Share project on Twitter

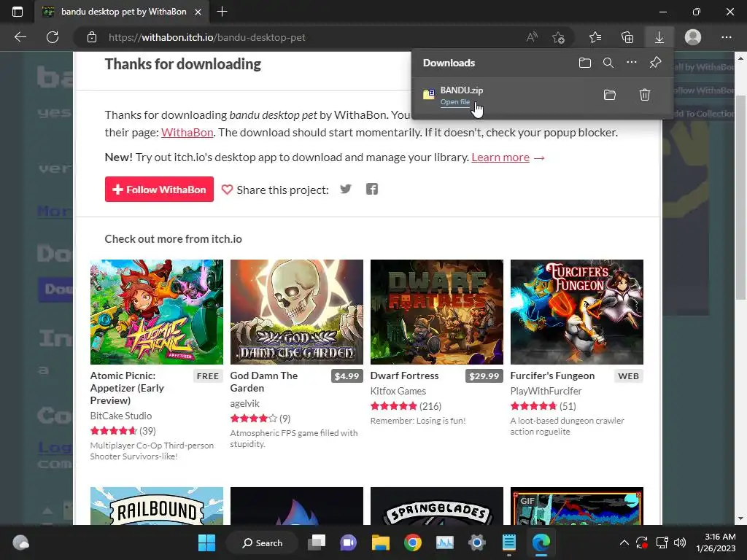click(345, 189)
